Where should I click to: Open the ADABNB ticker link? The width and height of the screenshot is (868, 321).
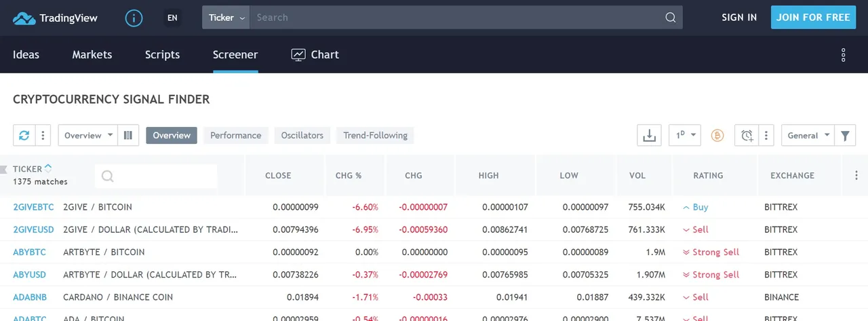(x=31, y=297)
